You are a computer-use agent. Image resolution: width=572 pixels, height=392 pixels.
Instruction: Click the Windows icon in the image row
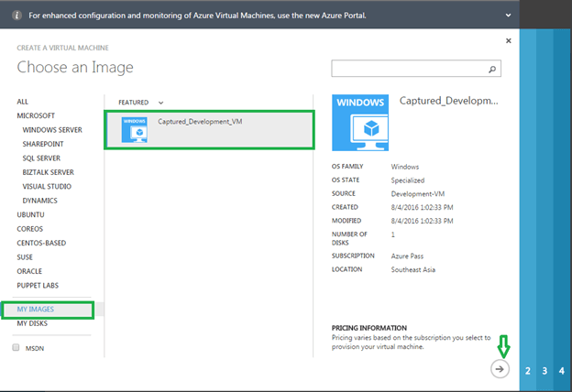pos(134,129)
